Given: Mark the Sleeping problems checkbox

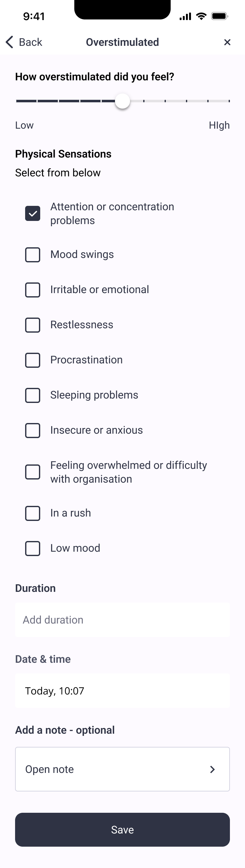Looking at the screenshot, I should (x=33, y=395).
